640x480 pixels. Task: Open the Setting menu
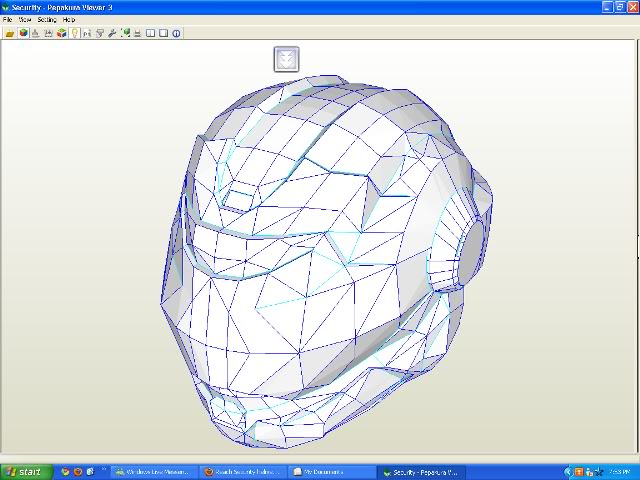pyautogui.click(x=47, y=20)
